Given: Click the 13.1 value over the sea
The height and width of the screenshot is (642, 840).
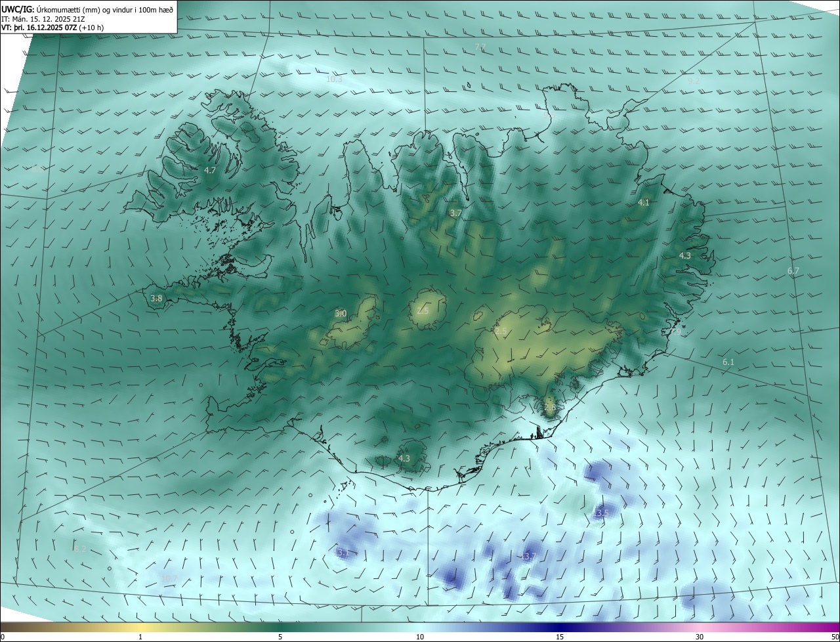Looking at the screenshot, I should [x=341, y=553].
